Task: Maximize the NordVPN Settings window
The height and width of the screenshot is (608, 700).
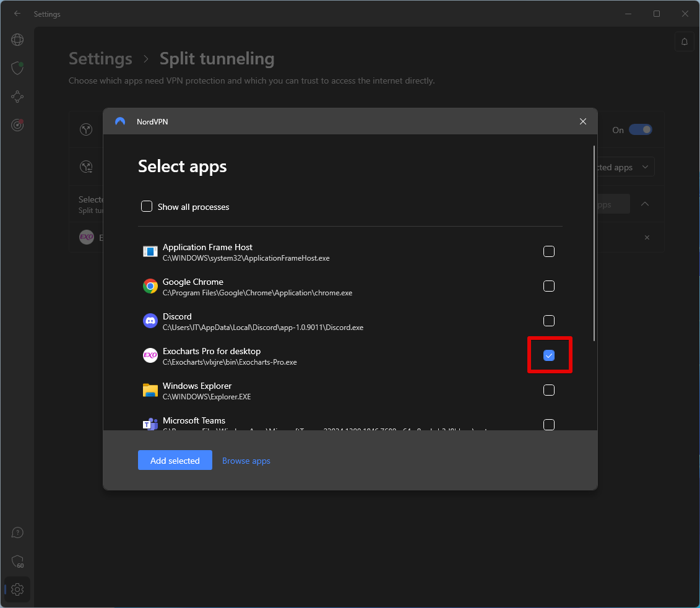Action: 656,14
